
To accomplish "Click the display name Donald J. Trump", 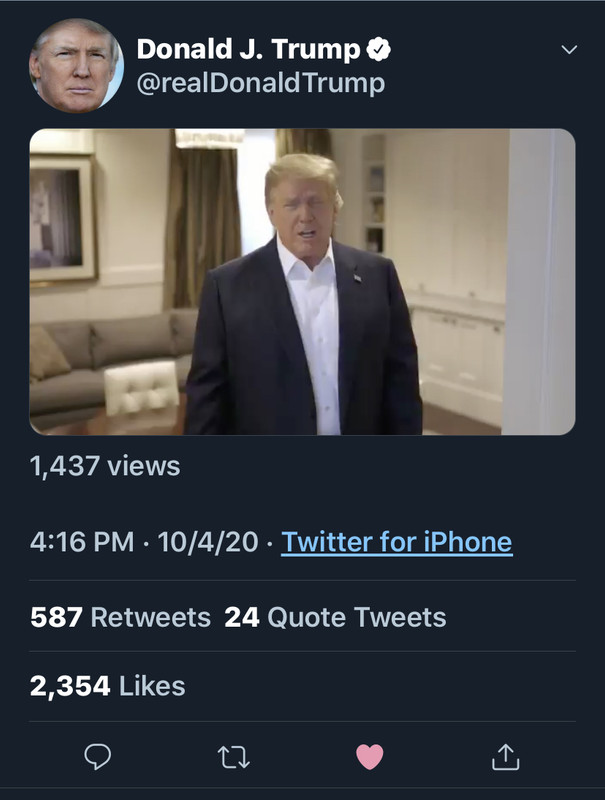I will [248, 48].
